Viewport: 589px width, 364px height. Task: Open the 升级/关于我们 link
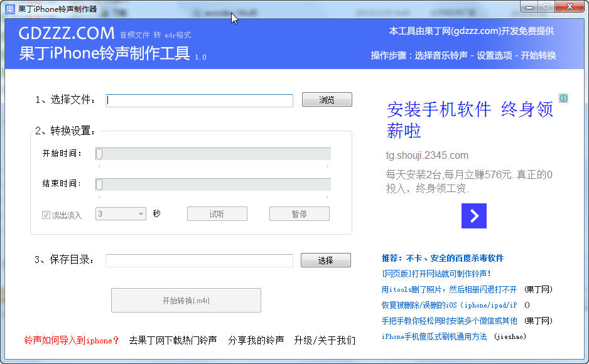click(x=324, y=340)
